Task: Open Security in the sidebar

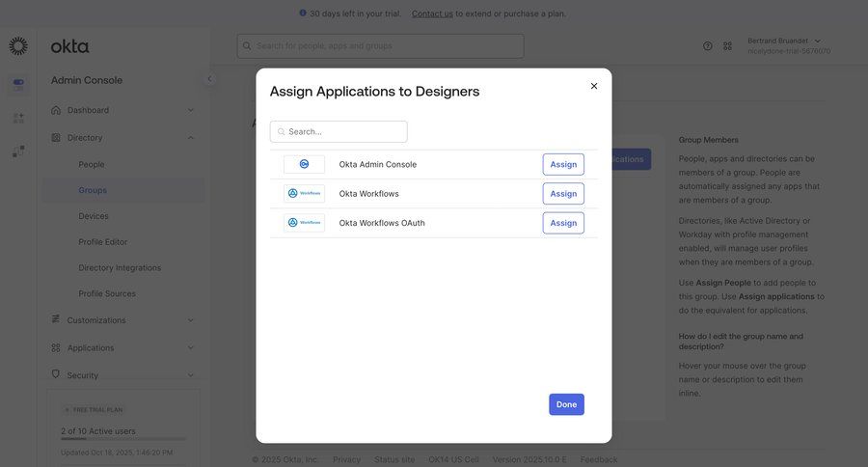Action: click(83, 375)
